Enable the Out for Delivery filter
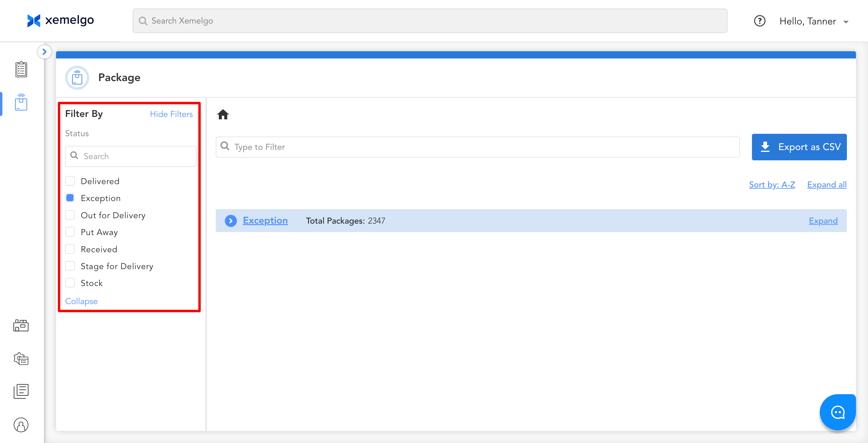This screenshot has height=443, width=868. (x=70, y=215)
